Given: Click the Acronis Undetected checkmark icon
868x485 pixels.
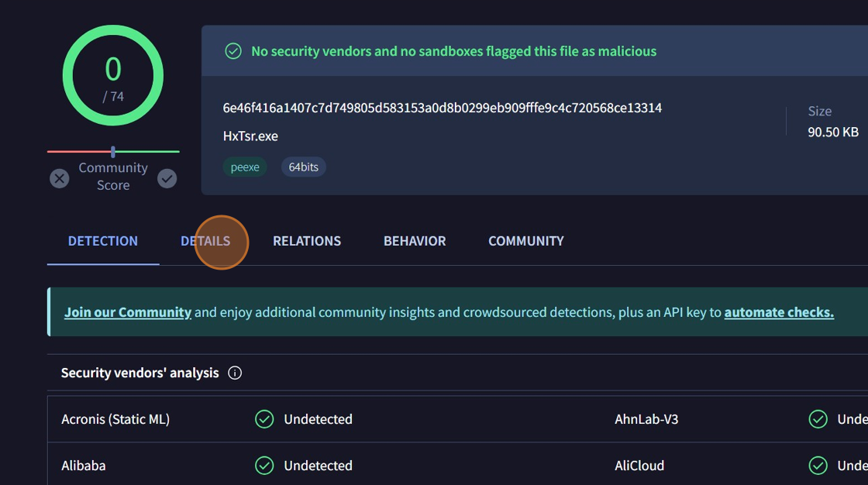Looking at the screenshot, I should pos(264,419).
